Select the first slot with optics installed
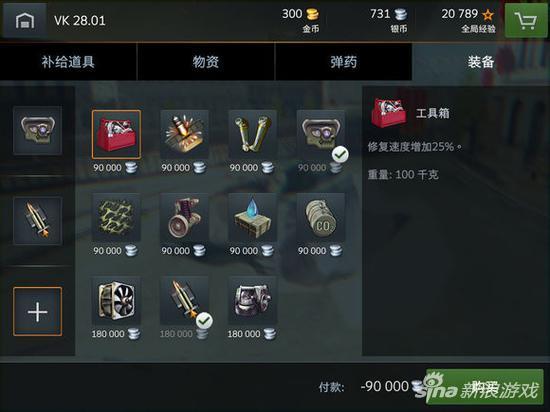The height and width of the screenshot is (412, 550). [38, 130]
